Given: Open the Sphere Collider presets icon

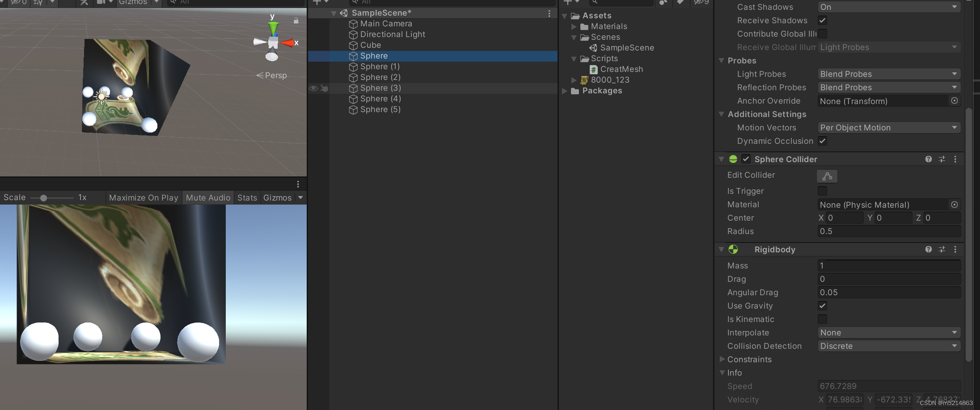Looking at the screenshot, I should 942,159.
